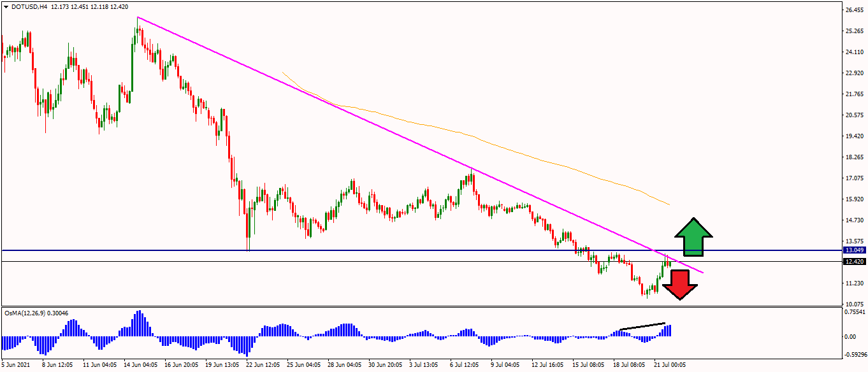Click the 19 Jun 13:05 time axis label
The width and height of the screenshot is (868, 372).
(222, 366)
